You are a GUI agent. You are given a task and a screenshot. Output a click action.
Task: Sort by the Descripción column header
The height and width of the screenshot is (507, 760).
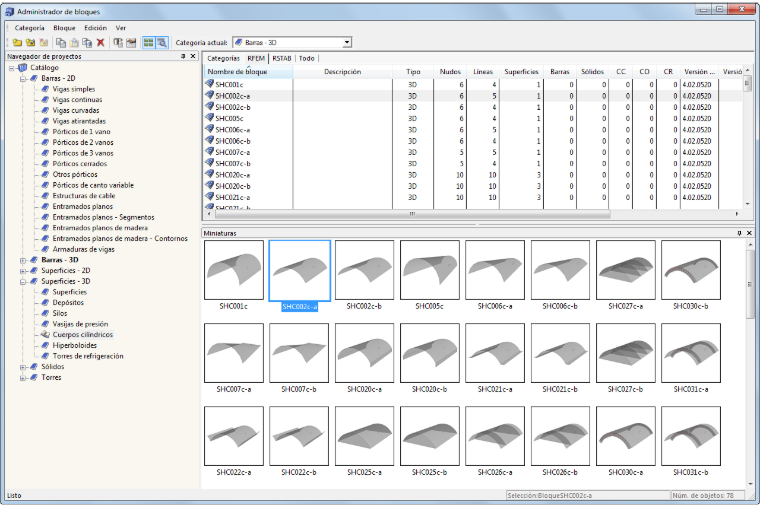tap(343, 72)
